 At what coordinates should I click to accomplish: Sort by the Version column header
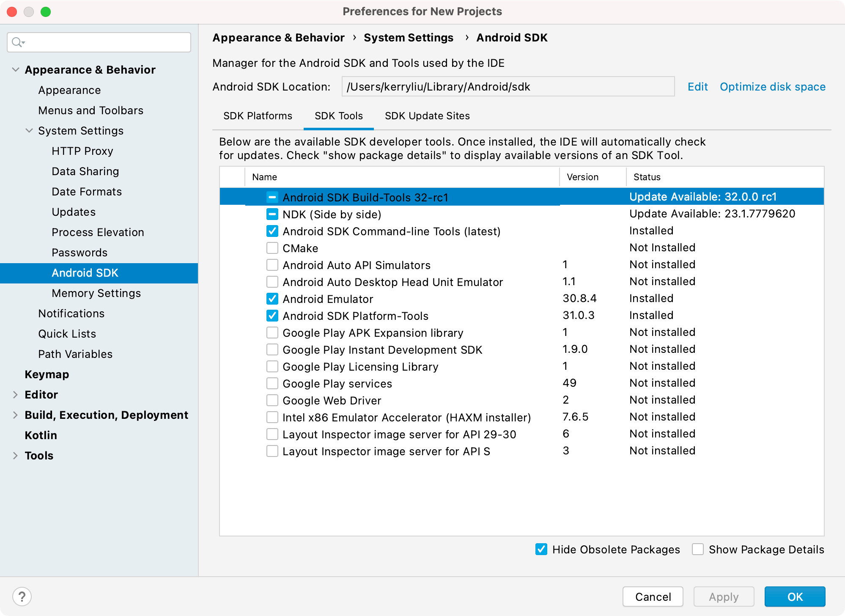(x=593, y=177)
